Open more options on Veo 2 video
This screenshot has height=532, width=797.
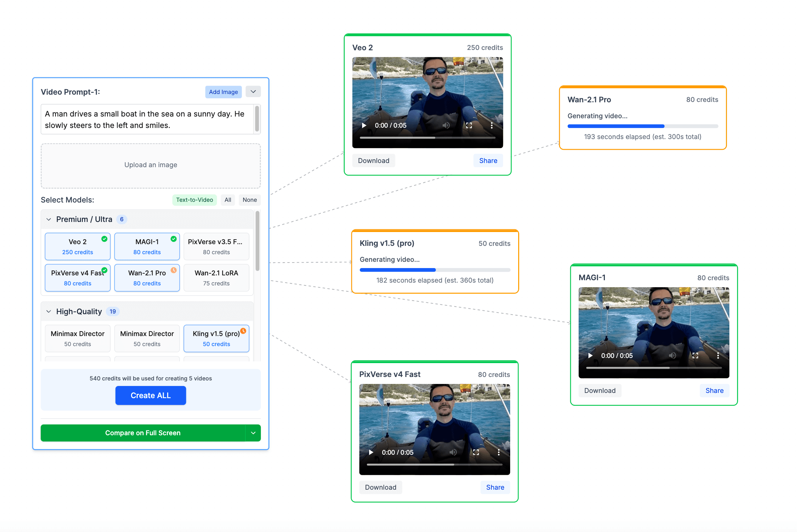click(x=491, y=125)
